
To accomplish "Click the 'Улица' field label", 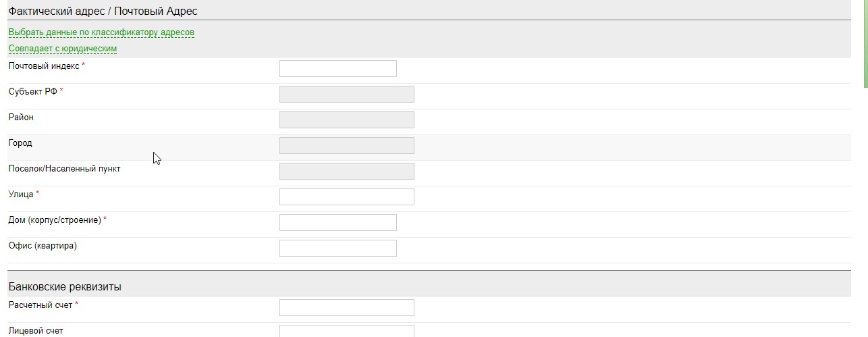I will pyautogui.click(x=21, y=195).
